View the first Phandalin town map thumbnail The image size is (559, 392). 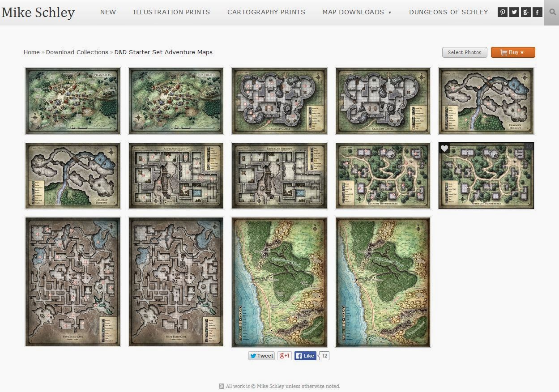72,101
